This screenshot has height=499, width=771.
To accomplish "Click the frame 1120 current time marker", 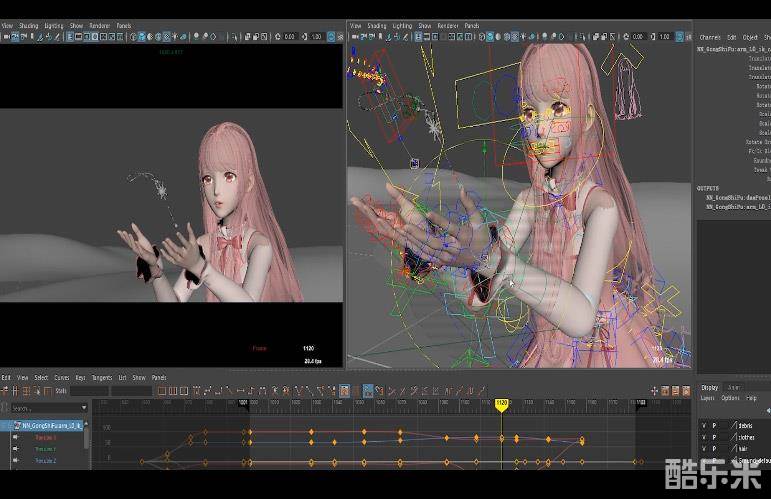I will (x=502, y=404).
